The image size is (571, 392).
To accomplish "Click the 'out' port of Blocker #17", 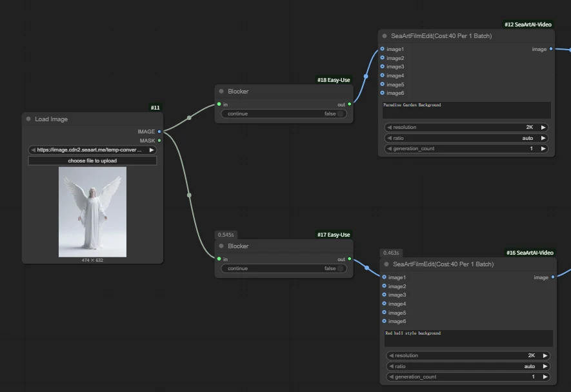I will pyautogui.click(x=350, y=259).
